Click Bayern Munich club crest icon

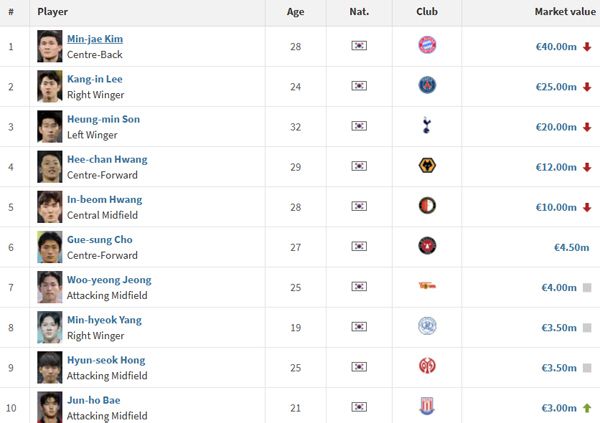click(427, 46)
